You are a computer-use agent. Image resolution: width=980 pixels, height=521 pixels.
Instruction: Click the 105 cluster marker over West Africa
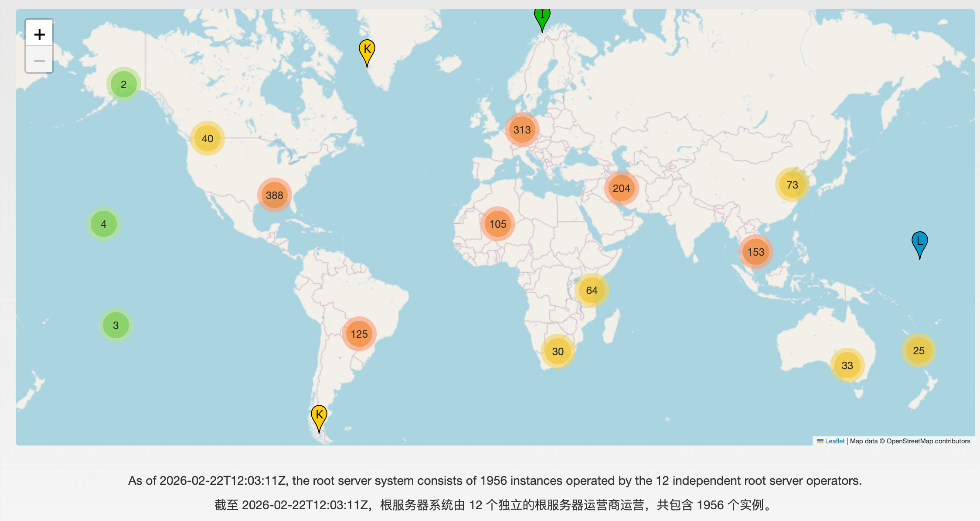coord(497,223)
